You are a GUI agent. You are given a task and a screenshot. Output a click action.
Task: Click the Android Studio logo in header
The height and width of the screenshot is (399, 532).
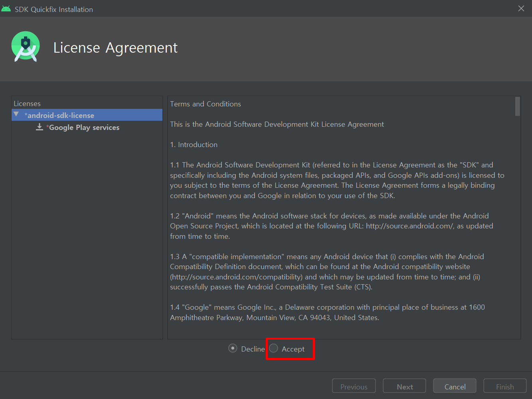26,47
